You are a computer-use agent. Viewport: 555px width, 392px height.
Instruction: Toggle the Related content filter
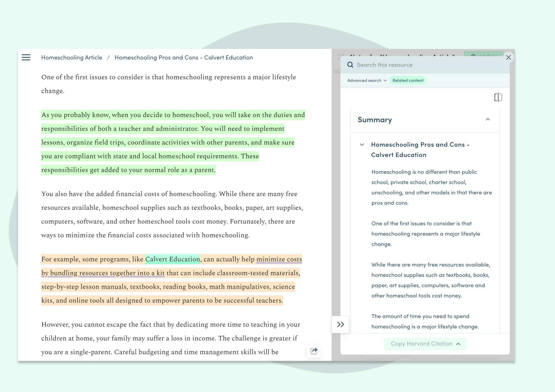tap(408, 80)
